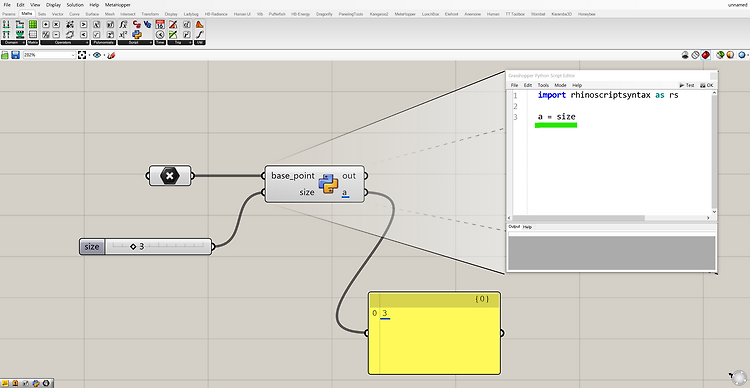Click the size number slider handle
The width and height of the screenshot is (750, 388).
133,246
